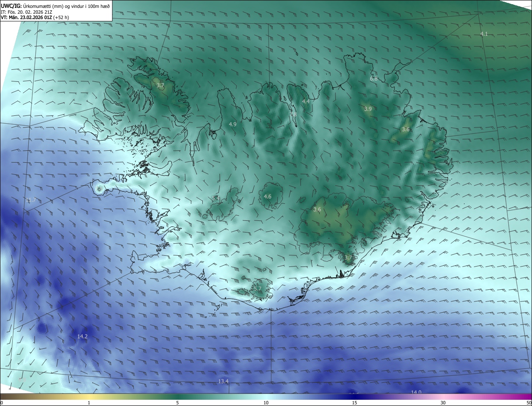This screenshot has height=406, width=532.
Task: Click the 4.4 value label
Action: [x=306, y=101]
